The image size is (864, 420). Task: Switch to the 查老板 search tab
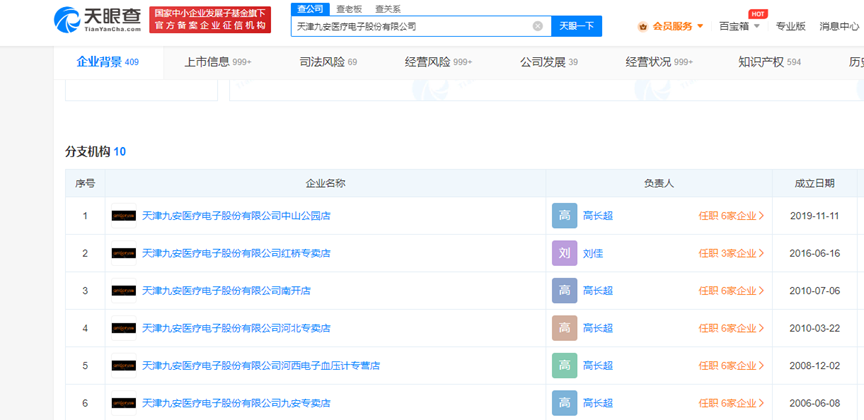click(349, 8)
